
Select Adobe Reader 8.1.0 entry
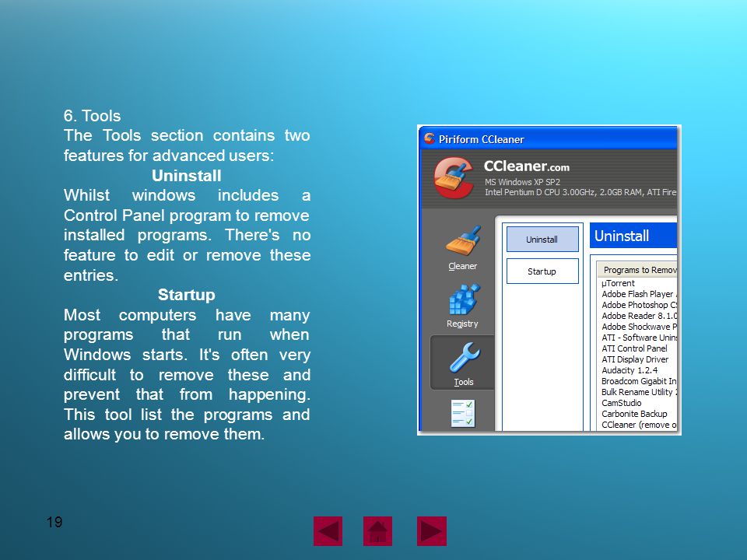click(637, 316)
